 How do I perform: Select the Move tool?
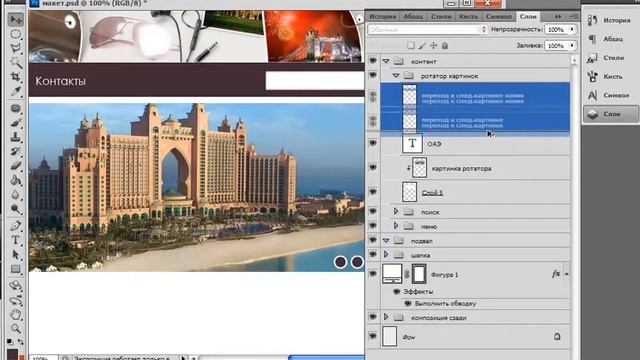coord(16,19)
